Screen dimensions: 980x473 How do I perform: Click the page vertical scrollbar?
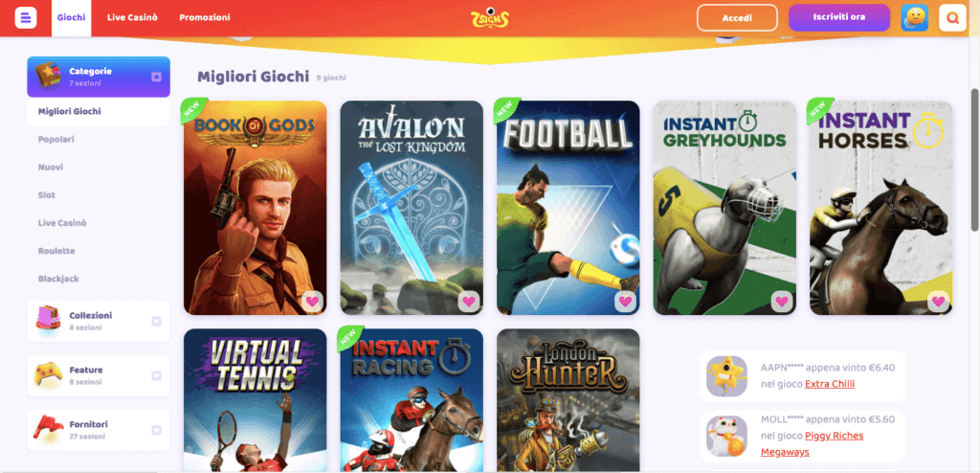tap(974, 160)
